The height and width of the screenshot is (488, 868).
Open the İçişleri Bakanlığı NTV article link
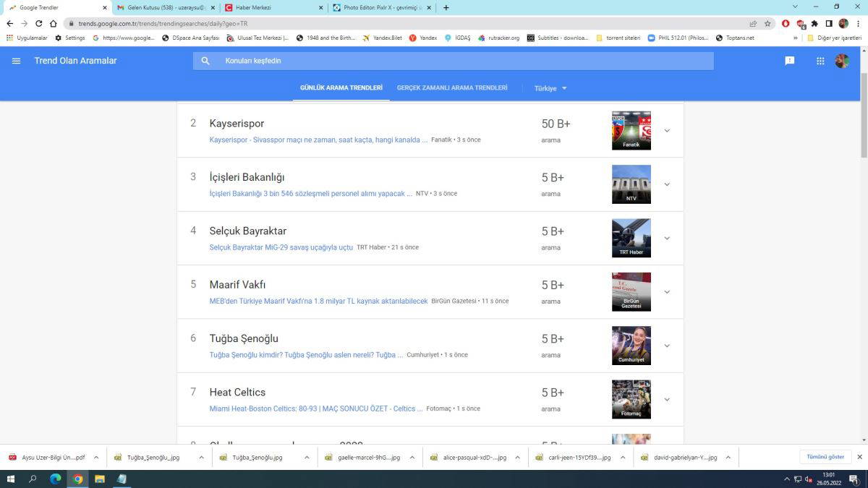coord(307,194)
